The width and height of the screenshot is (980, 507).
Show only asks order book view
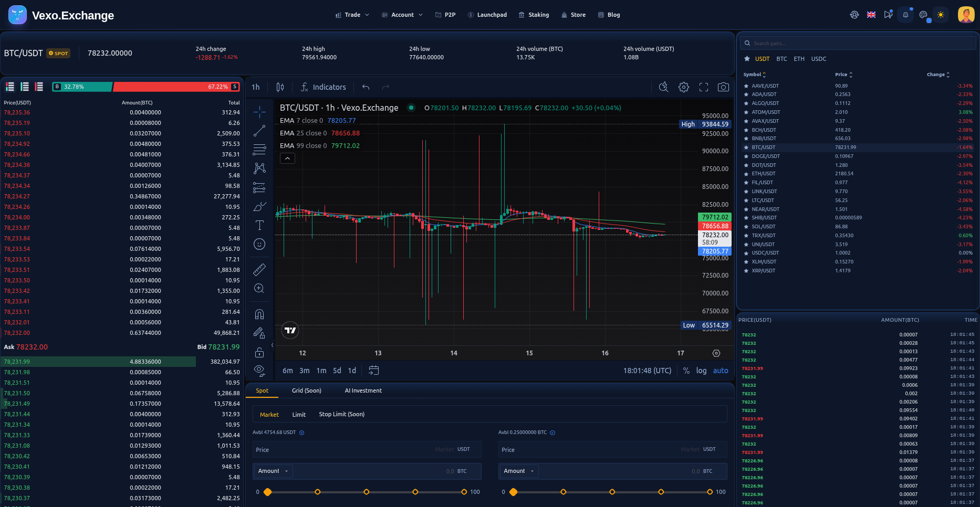tap(39, 87)
